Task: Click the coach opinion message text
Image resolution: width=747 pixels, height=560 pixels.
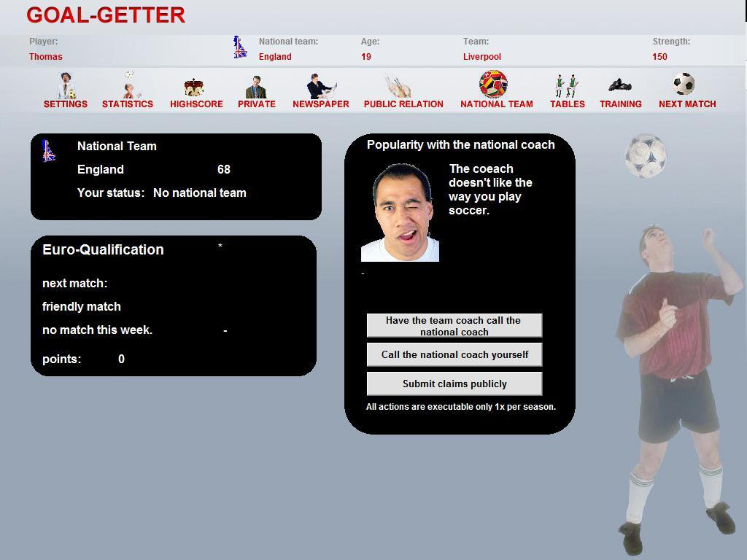Action: (490, 190)
